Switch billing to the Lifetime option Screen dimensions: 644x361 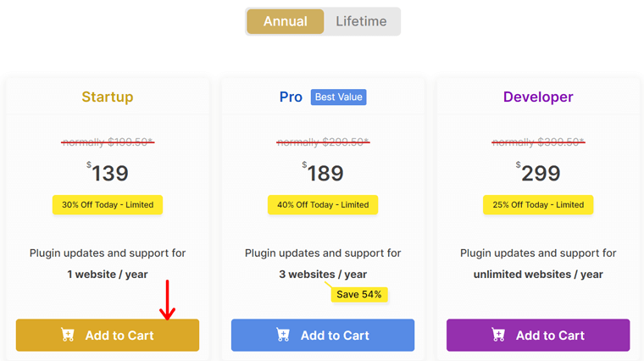click(361, 21)
